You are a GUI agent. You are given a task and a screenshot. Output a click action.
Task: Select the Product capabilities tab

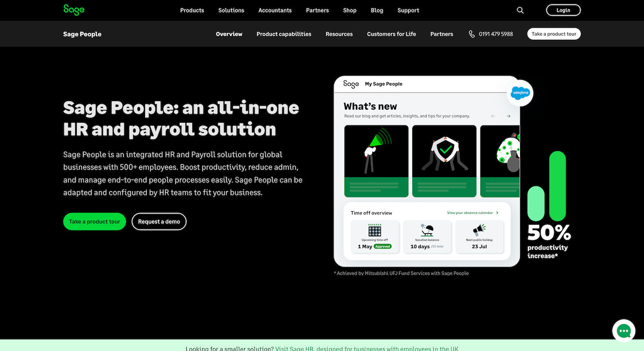coord(284,34)
